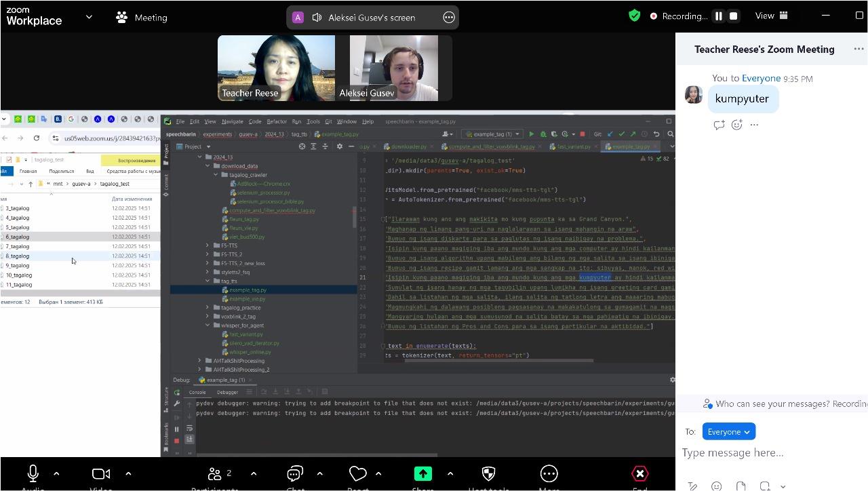Click the green encryption shield icon
This screenshot has height=491, width=868.
pyautogui.click(x=634, y=16)
